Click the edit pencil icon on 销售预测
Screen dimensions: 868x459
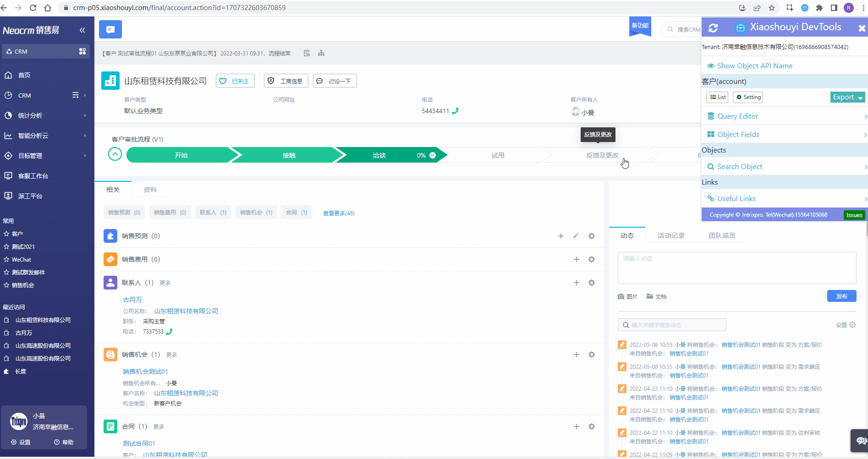point(576,236)
